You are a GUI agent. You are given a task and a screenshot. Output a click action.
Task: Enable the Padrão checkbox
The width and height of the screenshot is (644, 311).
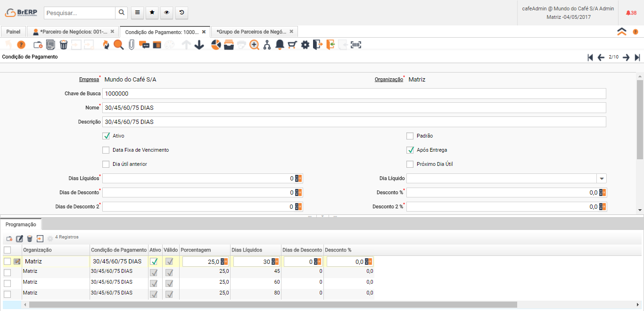(410, 136)
